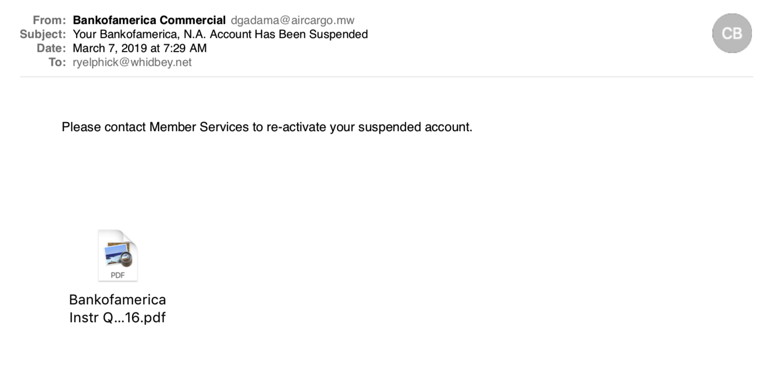
Task: Click the email subject line text
Action: 220,34
